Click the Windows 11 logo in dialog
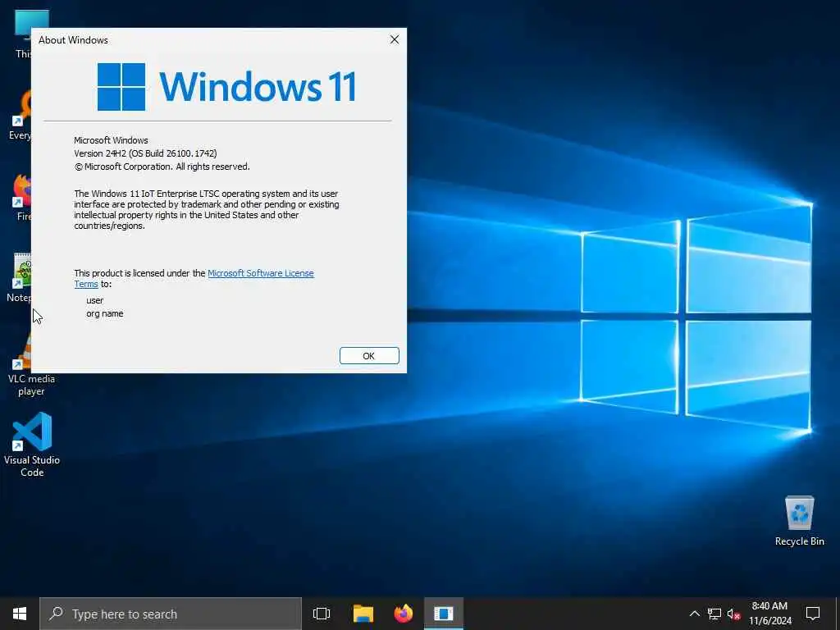Image resolution: width=840 pixels, height=630 pixels. pyautogui.click(x=226, y=86)
